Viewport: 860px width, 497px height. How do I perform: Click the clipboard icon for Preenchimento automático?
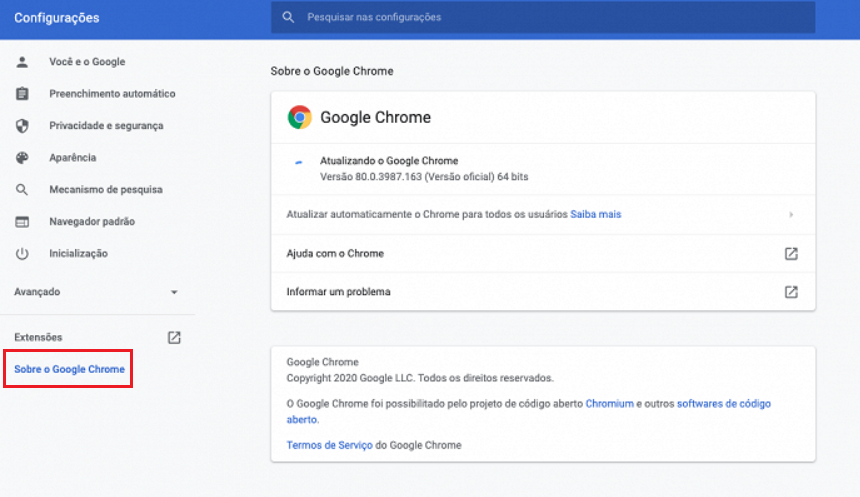(22, 94)
